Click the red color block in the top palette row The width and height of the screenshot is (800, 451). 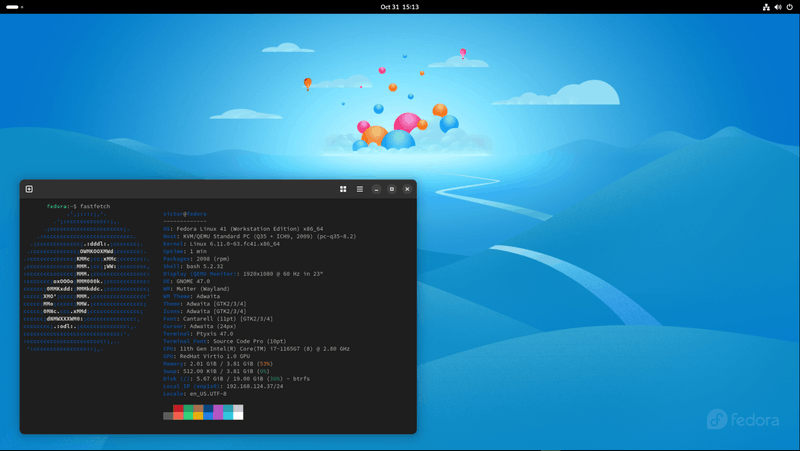(178, 409)
